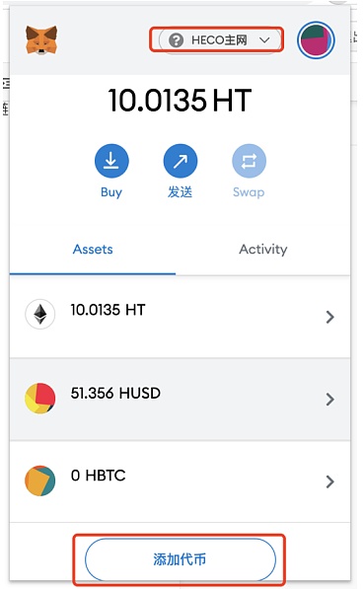Click the Buy label text
This screenshot has width=364, height=589.
[x=111, y=192]
